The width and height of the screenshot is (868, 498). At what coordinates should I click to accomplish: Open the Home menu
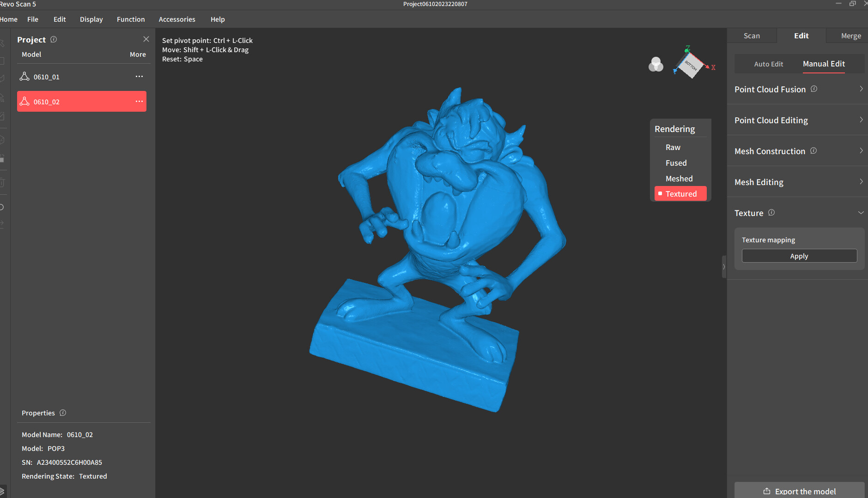[x=8, y=19]
